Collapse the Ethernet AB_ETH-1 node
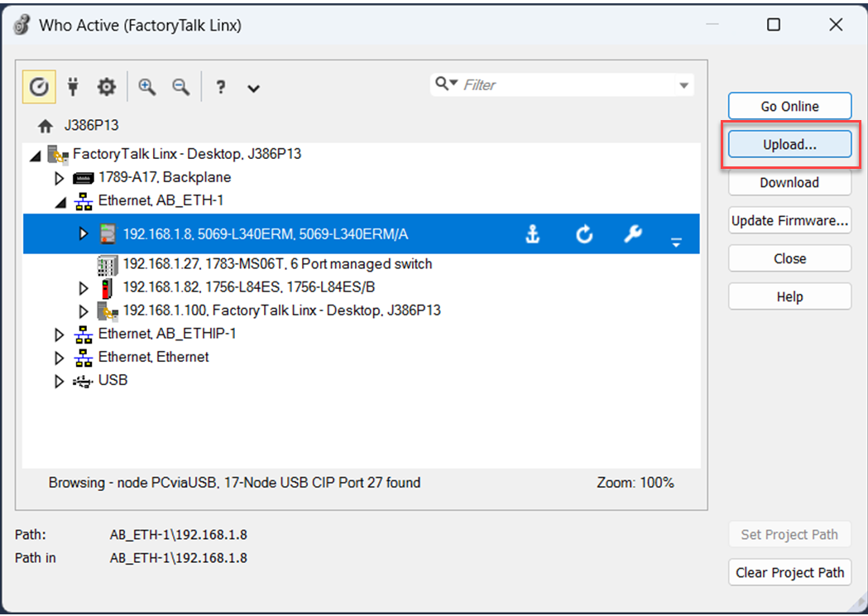Screen dimensions: 868x616 point(59,201)
